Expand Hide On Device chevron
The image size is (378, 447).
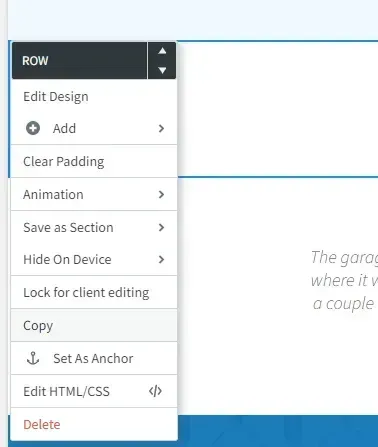[161, 259]
